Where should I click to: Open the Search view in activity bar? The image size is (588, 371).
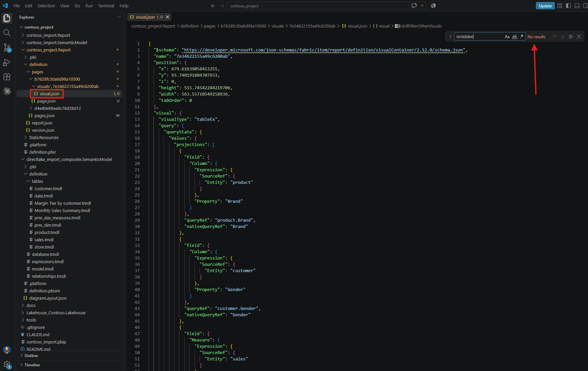7,33
